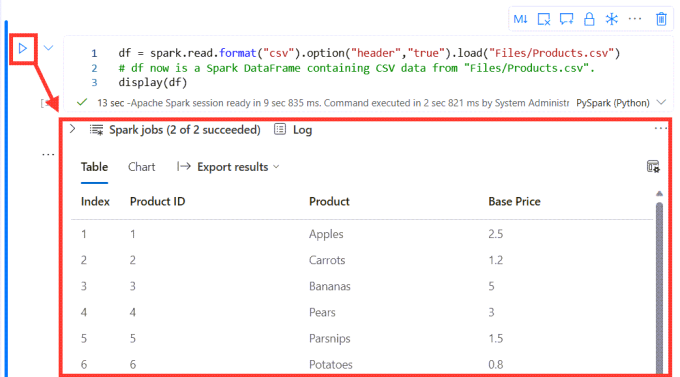680x377 pixels.
Task: Add a comment to cell
Action: tap(566, 19)
